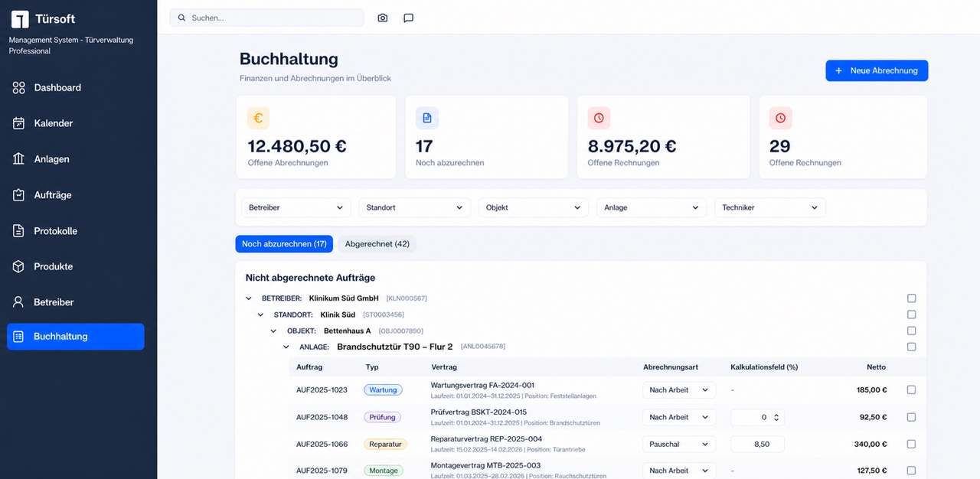Click the plus icon in Neue Abrechnung
The width and height of the screenshot is (980, 479).
[838, 70]
